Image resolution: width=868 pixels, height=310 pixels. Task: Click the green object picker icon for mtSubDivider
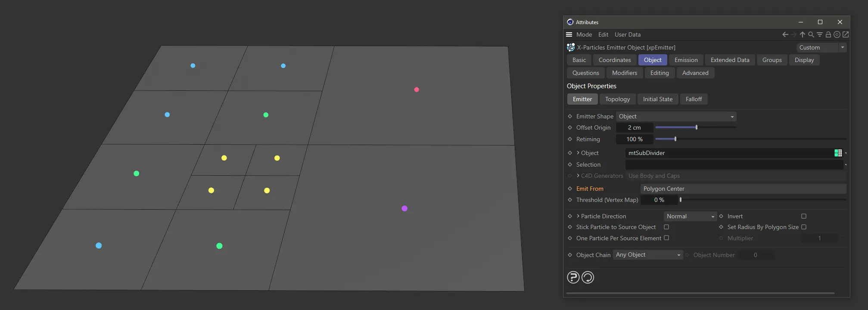tap(838, 153)
